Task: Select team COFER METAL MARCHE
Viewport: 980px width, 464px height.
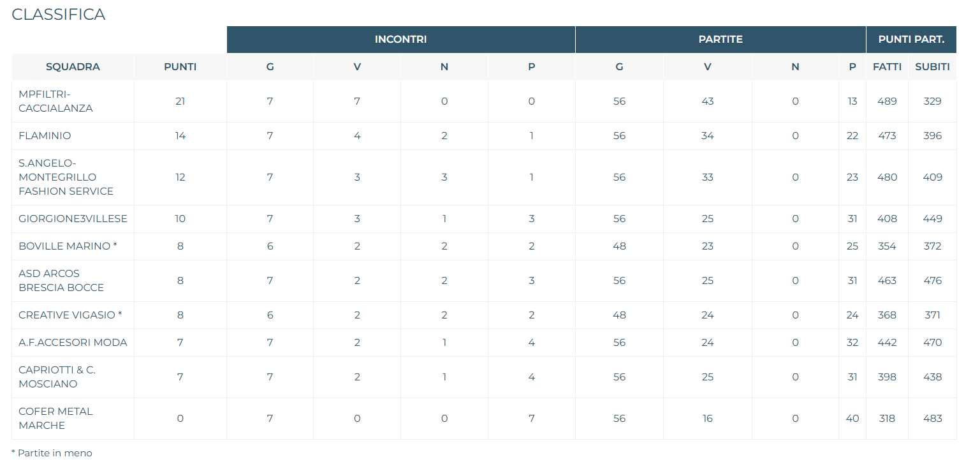Action: 55,419
